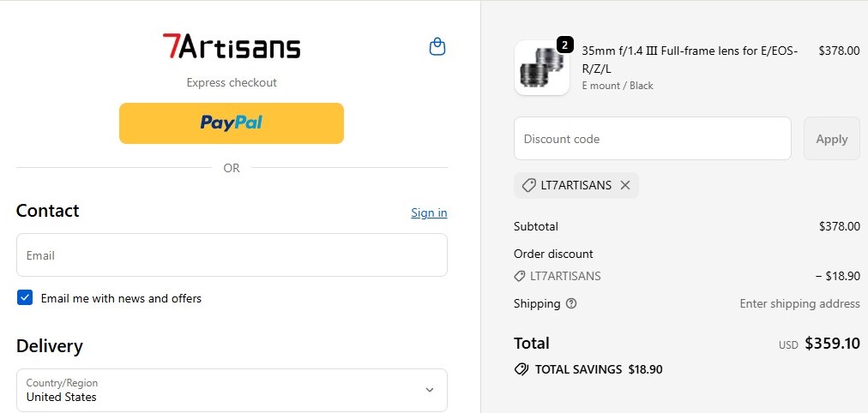
Task: Click the chevron arrow in the Country field
Action: click(x=430, y=390)
